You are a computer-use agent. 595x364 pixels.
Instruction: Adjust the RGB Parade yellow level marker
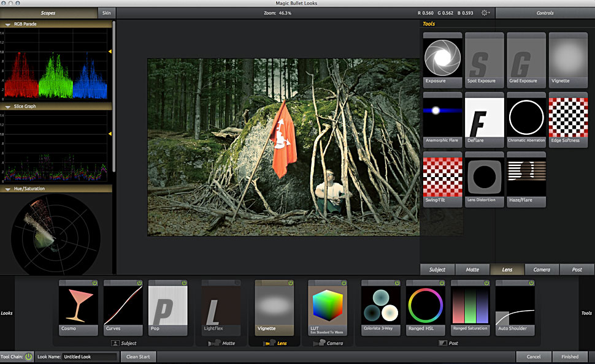pyautogui.click(x=110, y=52)
